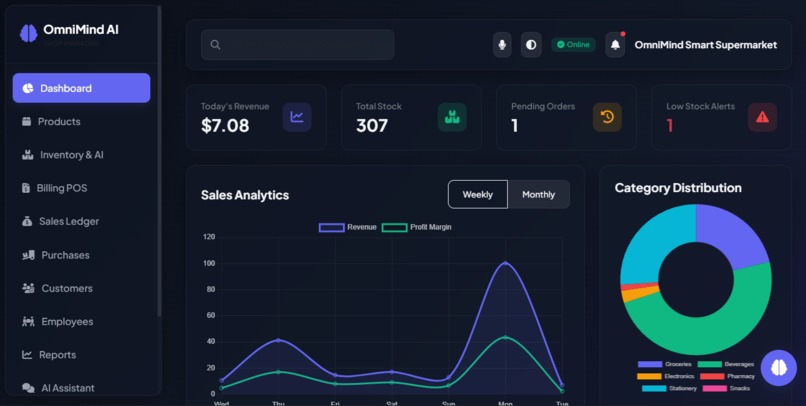Open the floating AI brain chat button
The height and width of the screenshot is (406, 806).
pyautogui.click(x=779, y=367)
